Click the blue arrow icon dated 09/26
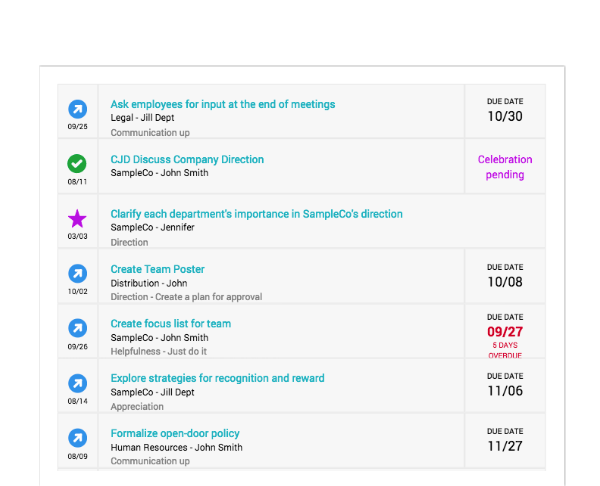 (x=77, y=328)
